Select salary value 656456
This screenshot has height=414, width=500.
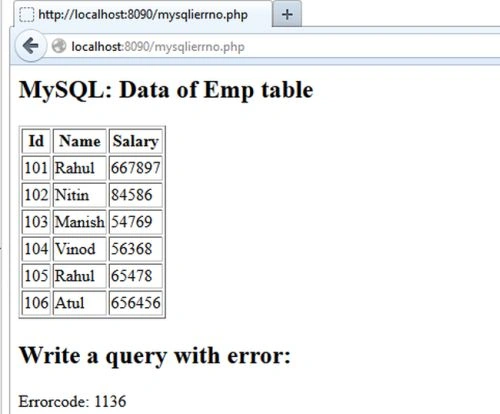[136, 303]
